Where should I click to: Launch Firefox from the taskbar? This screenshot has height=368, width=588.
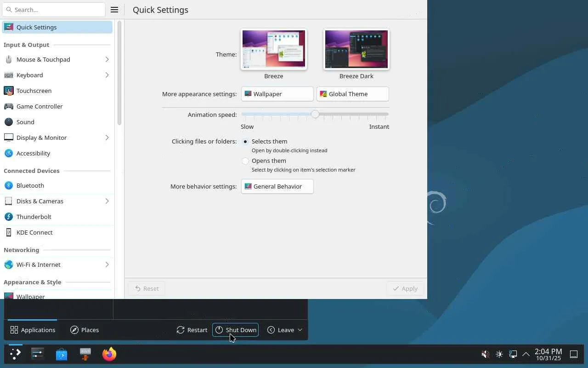click(109, 354)
